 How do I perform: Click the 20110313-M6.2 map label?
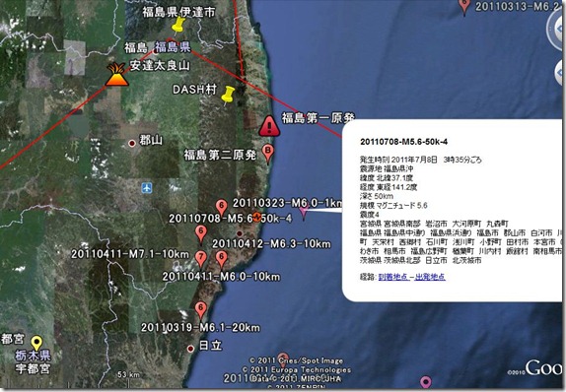tap(517, 7)
